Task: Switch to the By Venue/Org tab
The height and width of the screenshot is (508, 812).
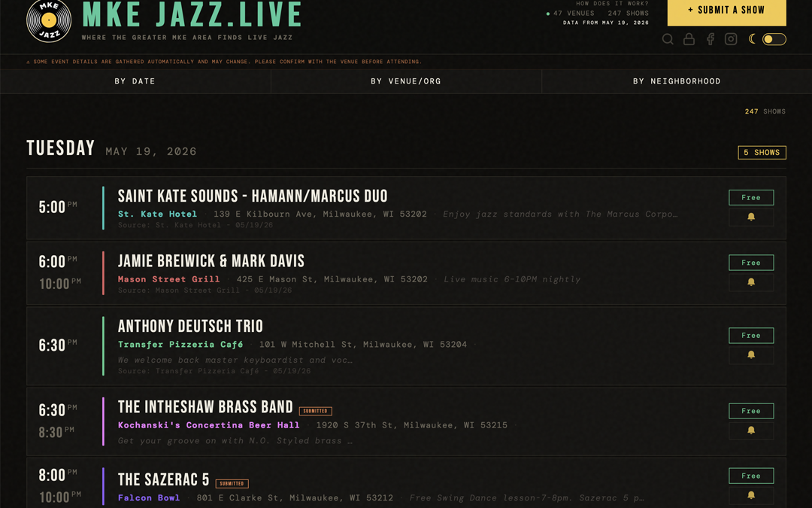Action: click(x=406, y=81)
